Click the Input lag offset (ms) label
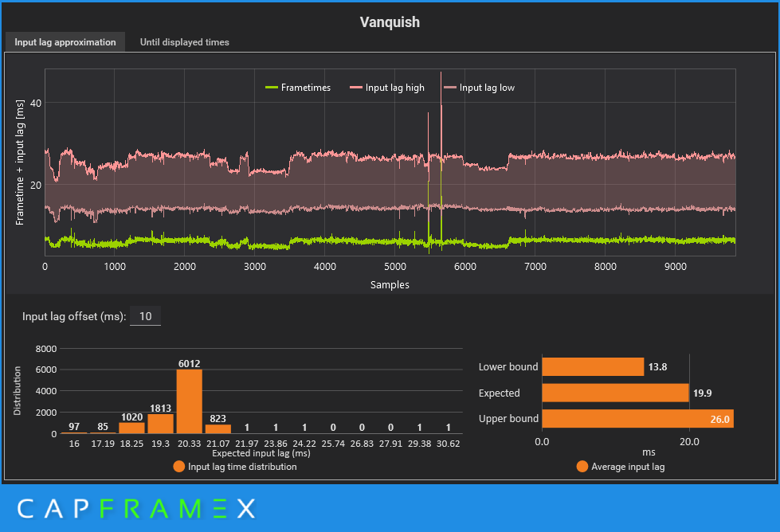Screen dimensions: 780x532 [74, 316]
